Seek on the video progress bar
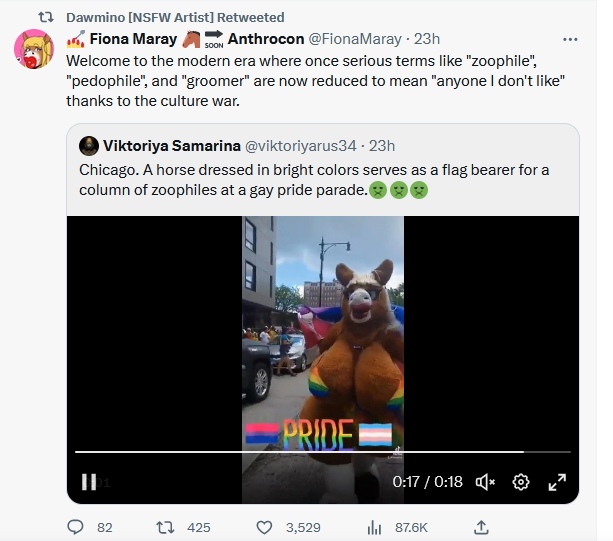 pos(300,452)
